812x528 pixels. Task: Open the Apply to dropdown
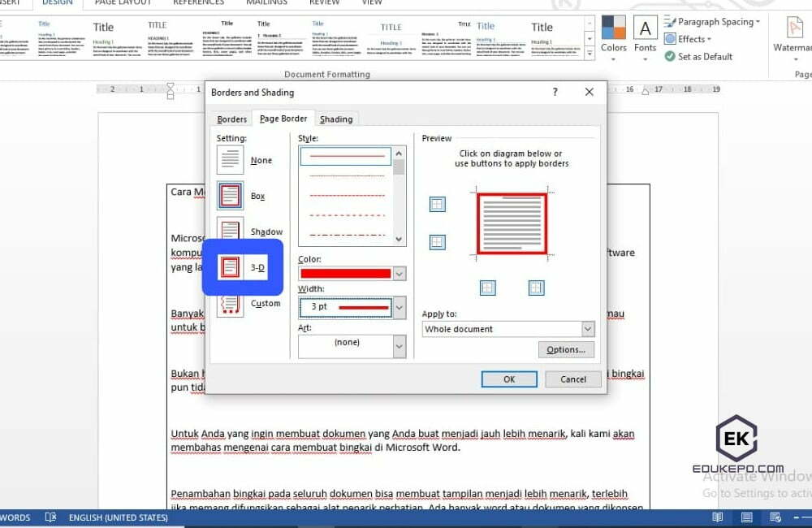[x=588, y=328]
